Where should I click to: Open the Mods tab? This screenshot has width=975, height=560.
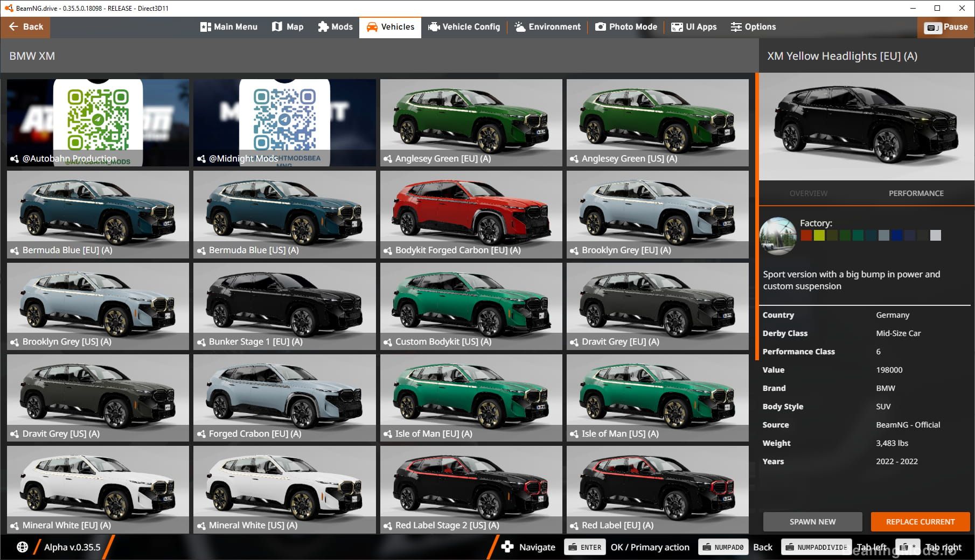point(335,27)
